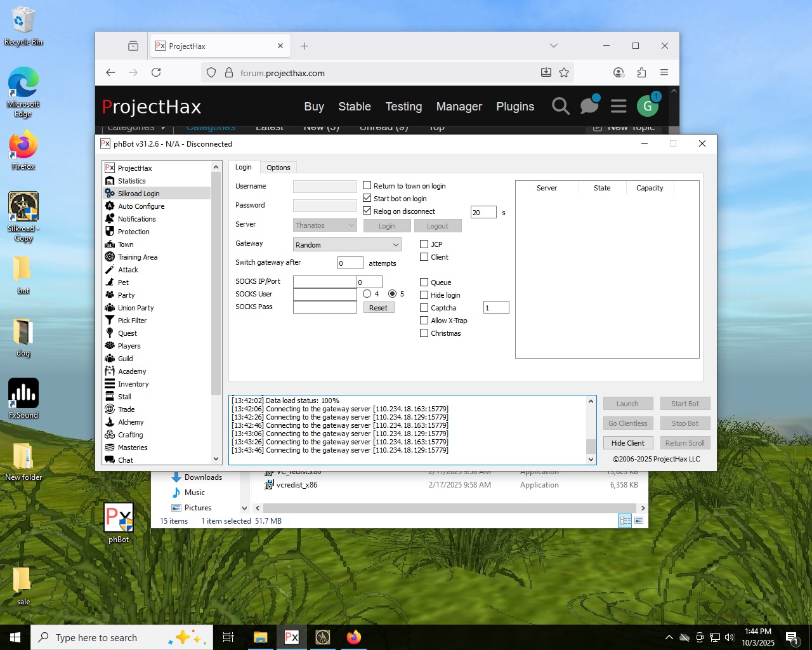812x650 pixels.
Task: Open the Plugins forum menu item
Action: 514,107
